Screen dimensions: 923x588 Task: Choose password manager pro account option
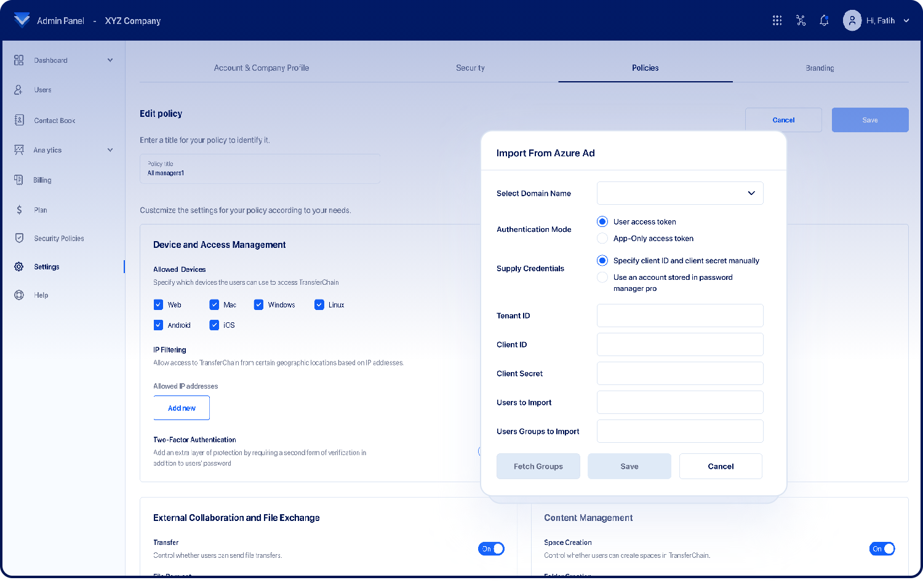(x=602, y=277)
